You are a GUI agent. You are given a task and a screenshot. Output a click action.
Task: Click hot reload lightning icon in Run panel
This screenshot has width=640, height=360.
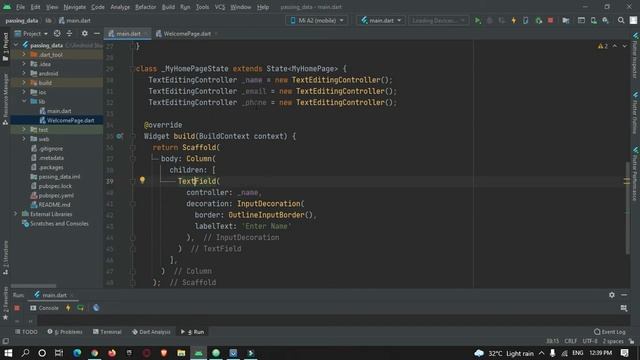point(68,308)
